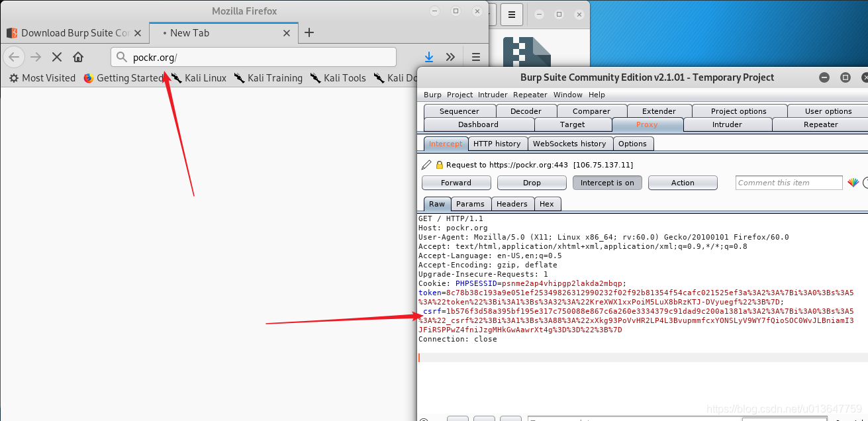Open the Help menu
868x421 pixels.
pos(597,95)
